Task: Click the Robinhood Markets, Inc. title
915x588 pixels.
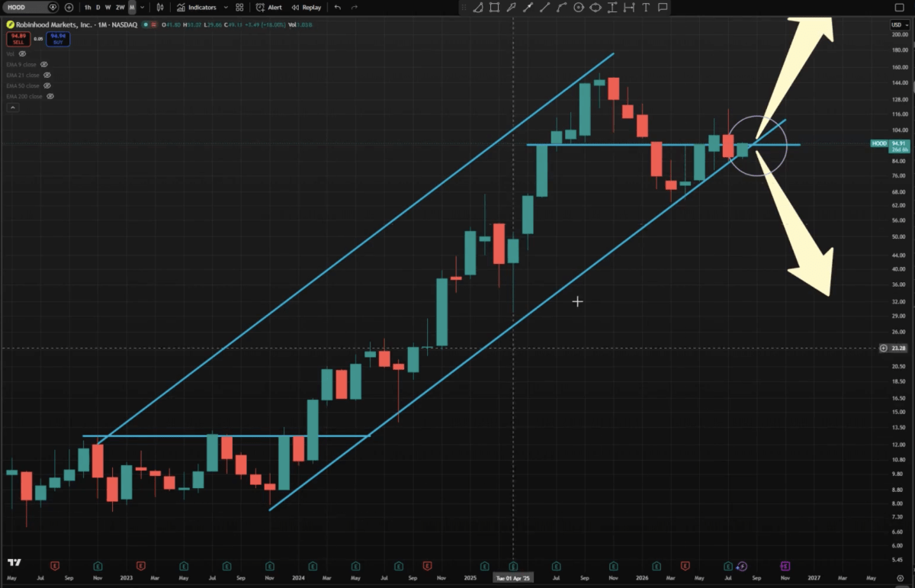Action: pos(53,24)
